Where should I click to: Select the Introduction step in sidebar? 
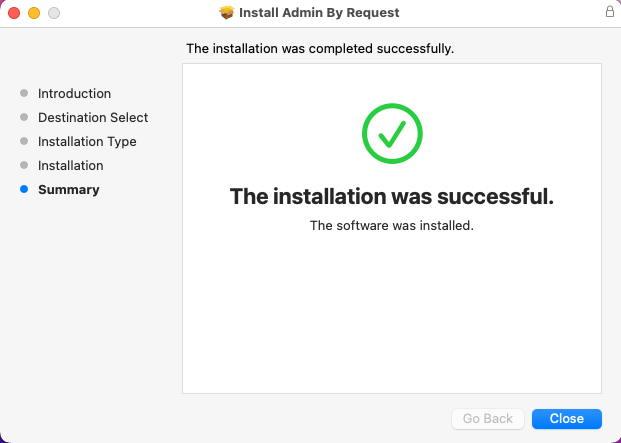(74, 93)
